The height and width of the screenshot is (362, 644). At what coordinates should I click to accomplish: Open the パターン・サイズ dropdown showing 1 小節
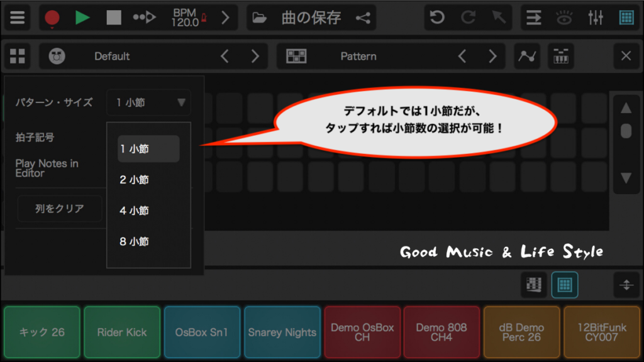(148, 102)
